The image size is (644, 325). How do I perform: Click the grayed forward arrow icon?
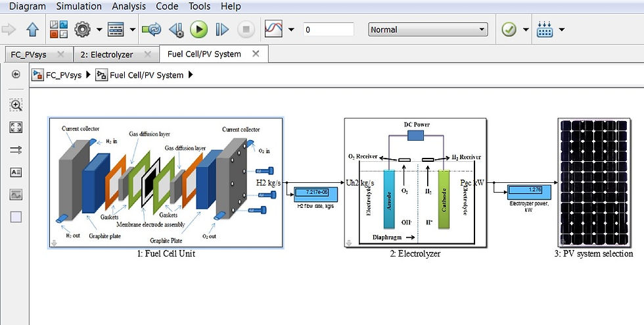coord(9,30)
